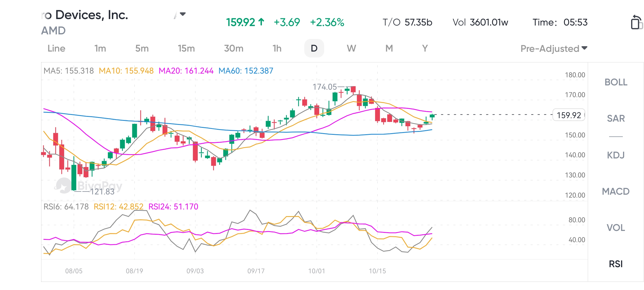Enable the BOLL indicator

coord(616,82)
